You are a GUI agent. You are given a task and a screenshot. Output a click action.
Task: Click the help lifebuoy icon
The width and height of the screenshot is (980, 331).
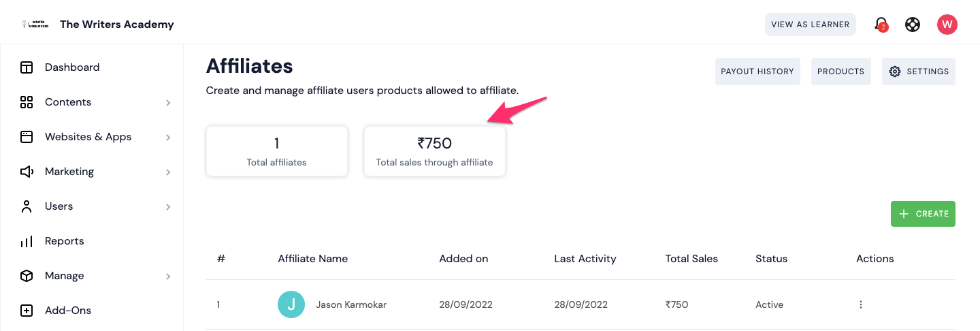913,25
